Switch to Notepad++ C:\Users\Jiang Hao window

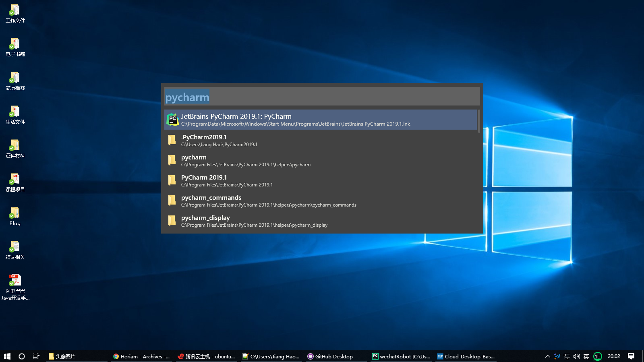coord(271,356)
